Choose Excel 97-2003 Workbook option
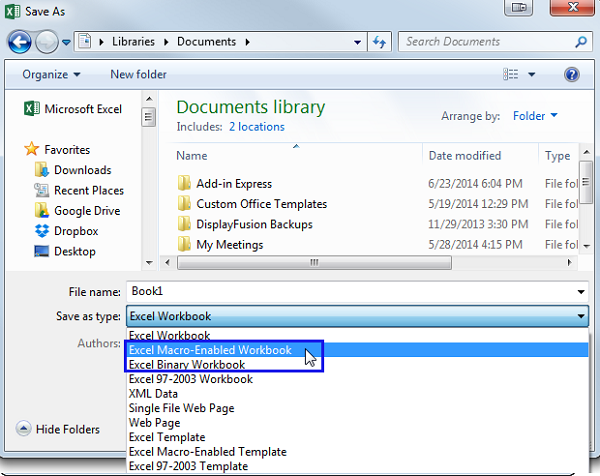The image size is (600, 476). click(190, 379)
